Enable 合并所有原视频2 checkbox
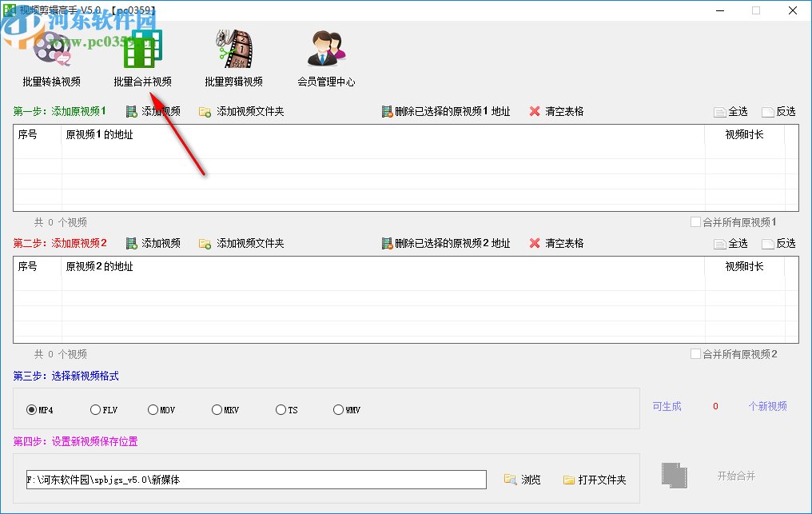 coord(697,354)
